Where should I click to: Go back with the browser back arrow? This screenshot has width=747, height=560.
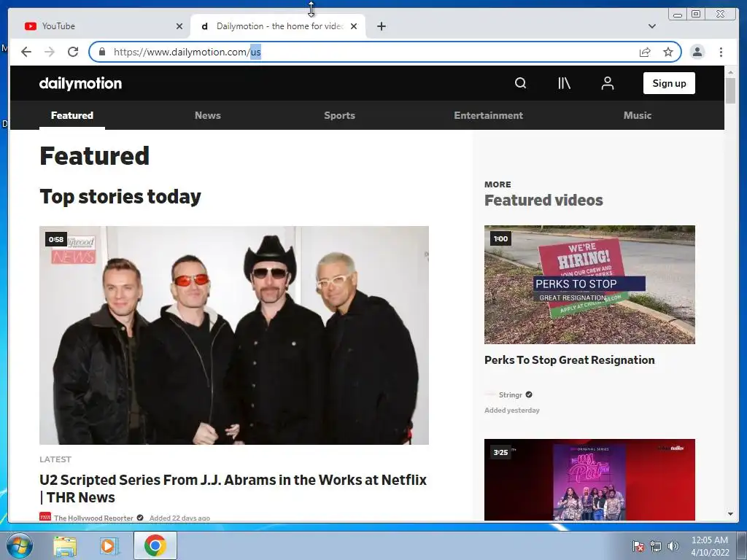click(x=26, y=52)
